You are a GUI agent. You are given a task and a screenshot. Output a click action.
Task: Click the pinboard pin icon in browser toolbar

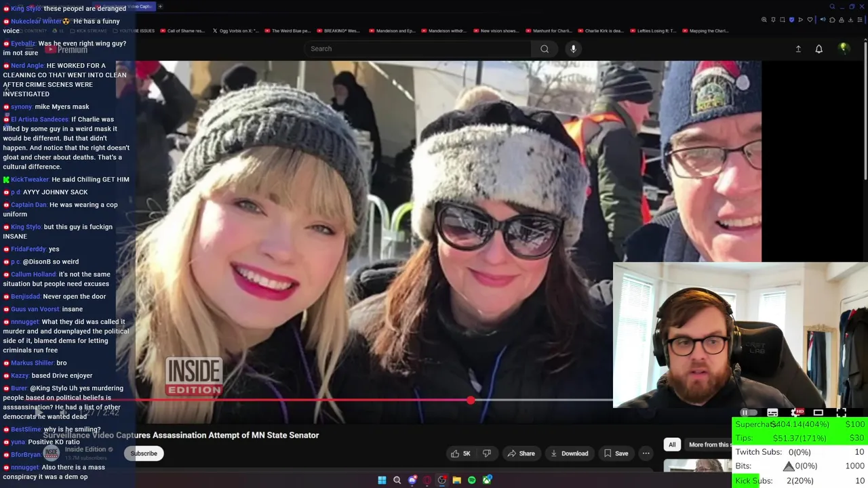coord(773,20)
